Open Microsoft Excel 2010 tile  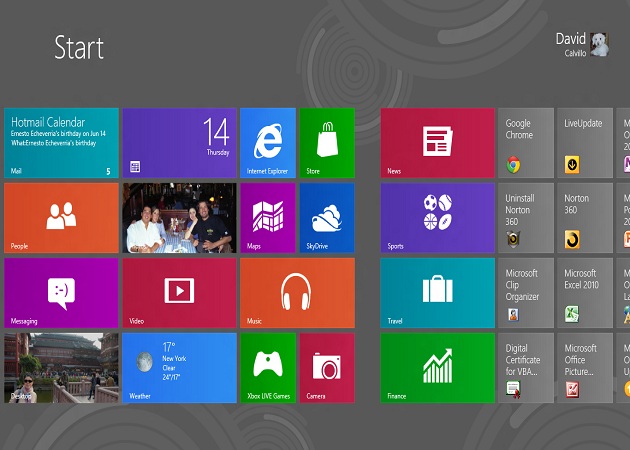[585, 292]
